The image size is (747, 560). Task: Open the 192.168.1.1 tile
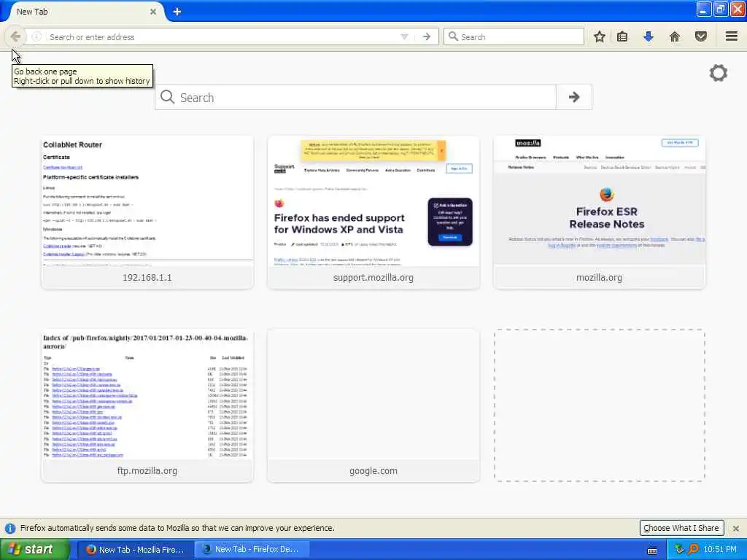[147, 212]
